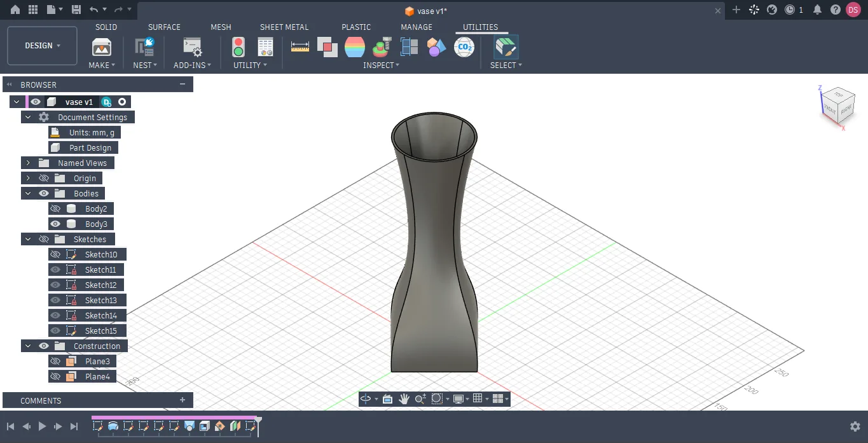Jump to timeline beginning

10,426
